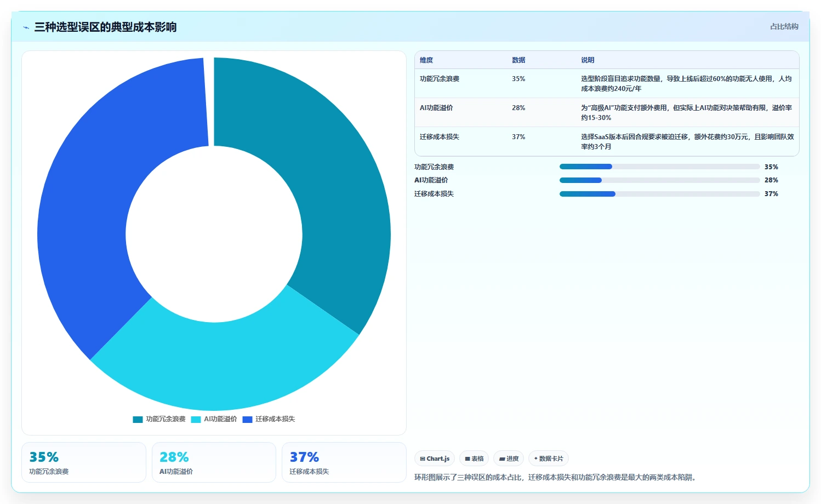Select the 28% AI功能溢价 stat card
Screen dimensions: 821x504
coord(214,462)
